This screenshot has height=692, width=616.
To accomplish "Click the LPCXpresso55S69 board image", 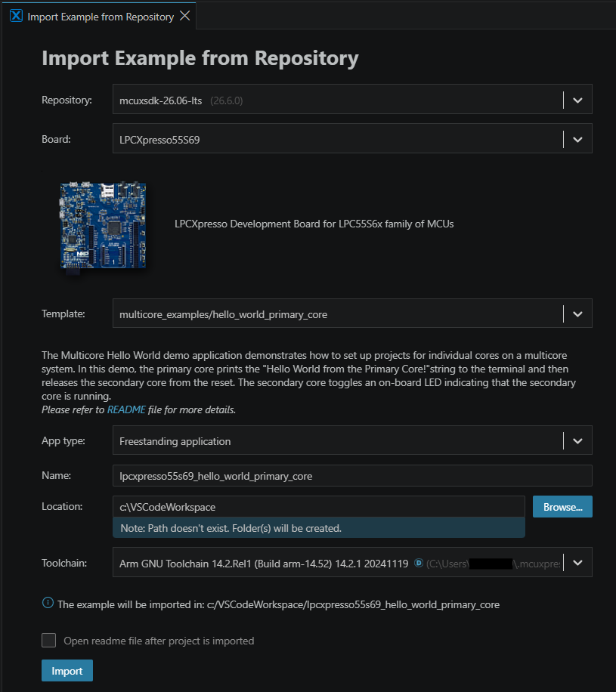I will [103, 226].
